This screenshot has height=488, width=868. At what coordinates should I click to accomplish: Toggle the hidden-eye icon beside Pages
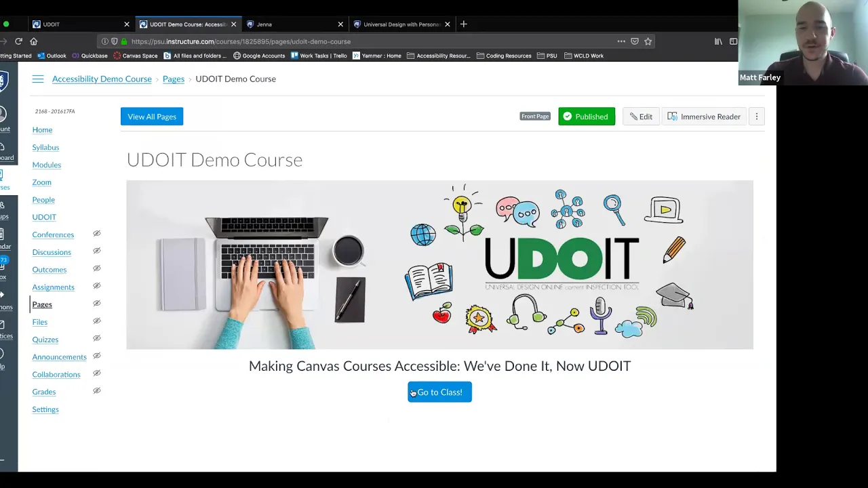pos(96,304)
